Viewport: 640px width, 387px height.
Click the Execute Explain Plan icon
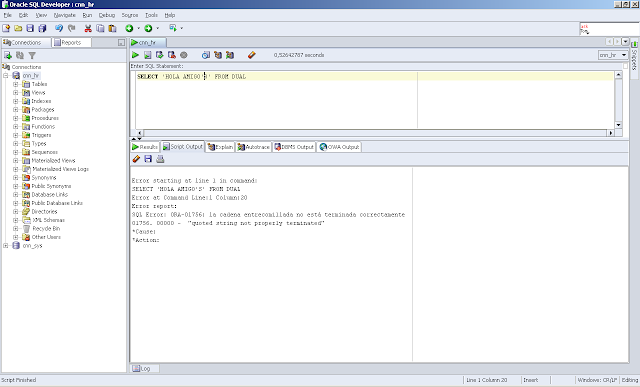point(218,55)
